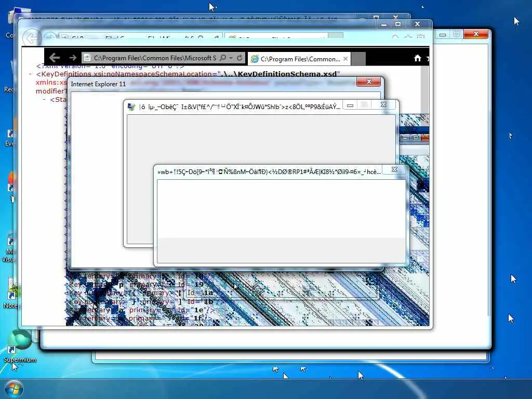532x399 pixels.
Task: Close the glitched-title window with icon
Action: coord(383,105)
